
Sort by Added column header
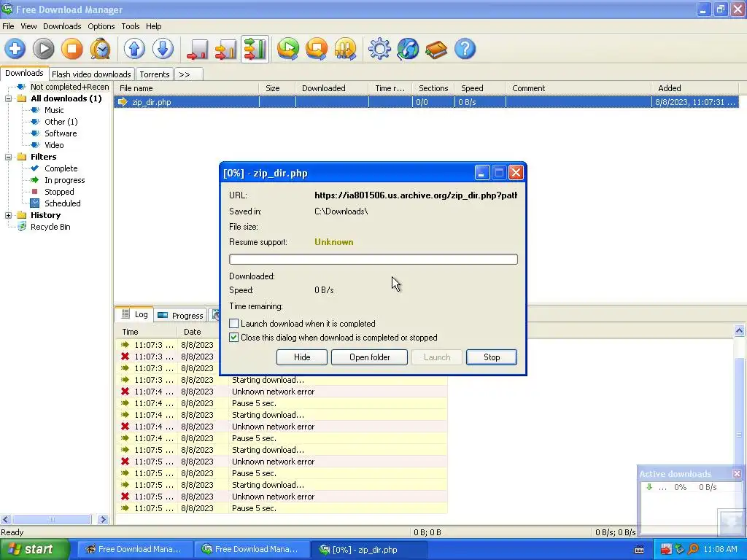point(694,88)
